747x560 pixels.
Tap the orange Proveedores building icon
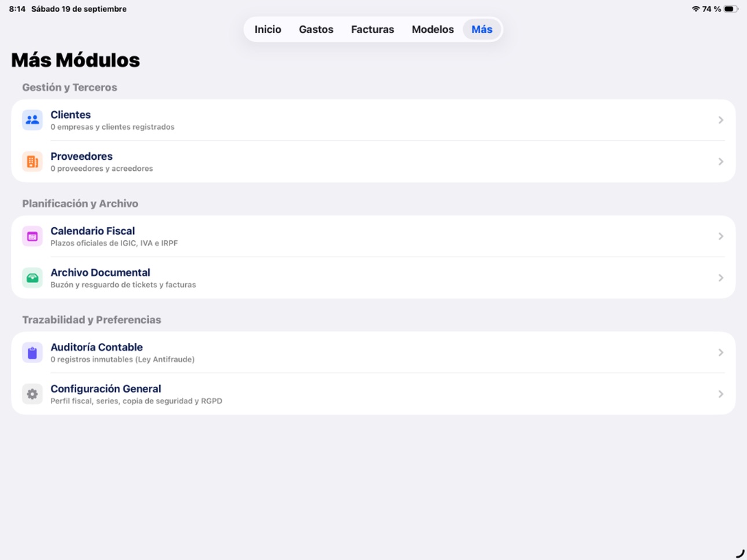click(32, 162)
